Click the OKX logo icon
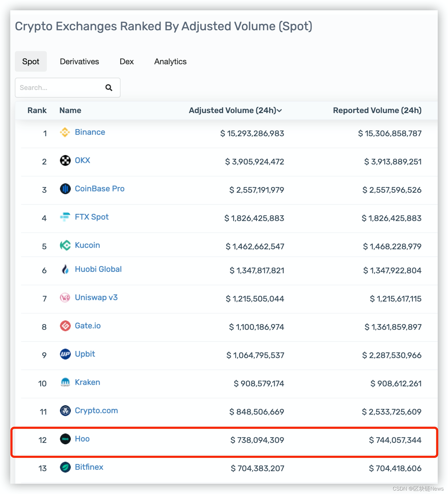 65,160
